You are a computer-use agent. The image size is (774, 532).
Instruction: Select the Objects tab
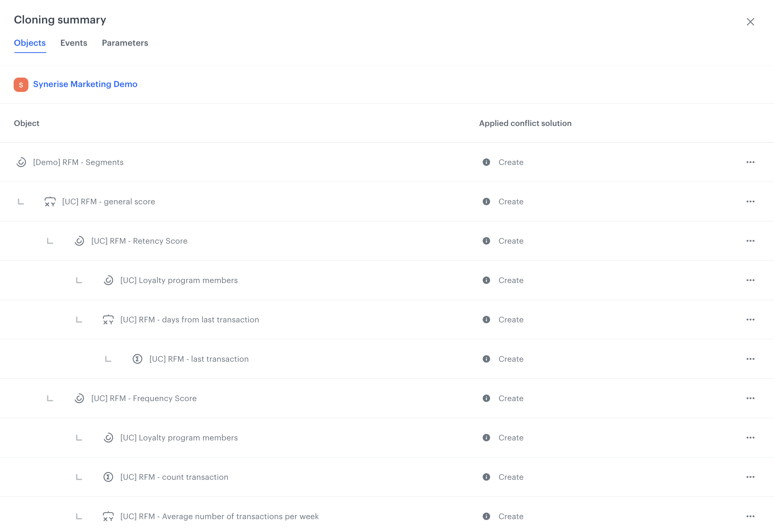30,43
